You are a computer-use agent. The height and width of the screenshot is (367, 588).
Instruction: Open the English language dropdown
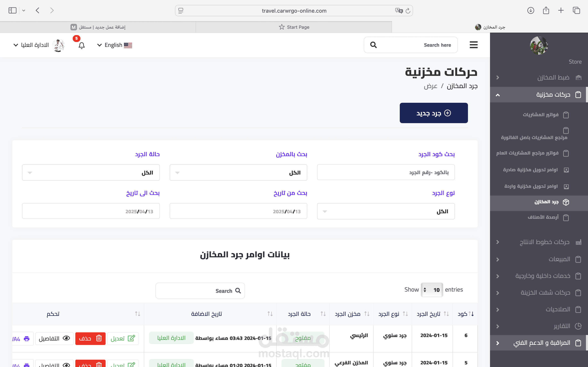coord(114,45)
